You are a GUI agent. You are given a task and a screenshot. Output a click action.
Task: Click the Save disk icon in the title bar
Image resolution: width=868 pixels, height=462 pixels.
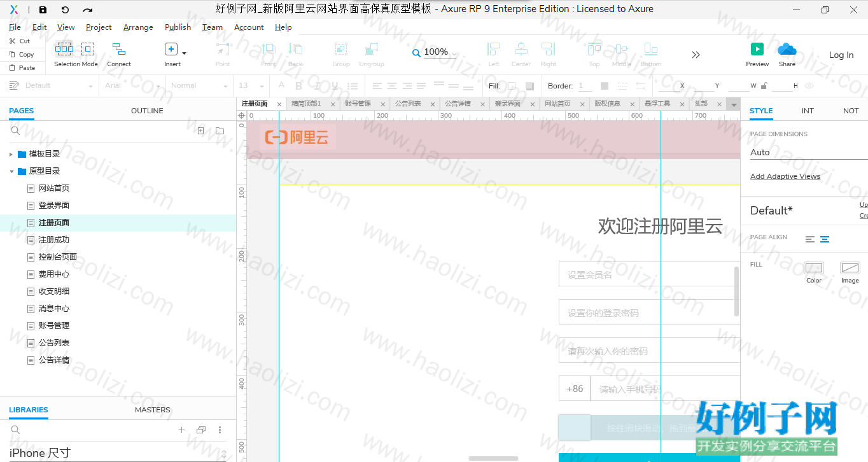point(43,10)
